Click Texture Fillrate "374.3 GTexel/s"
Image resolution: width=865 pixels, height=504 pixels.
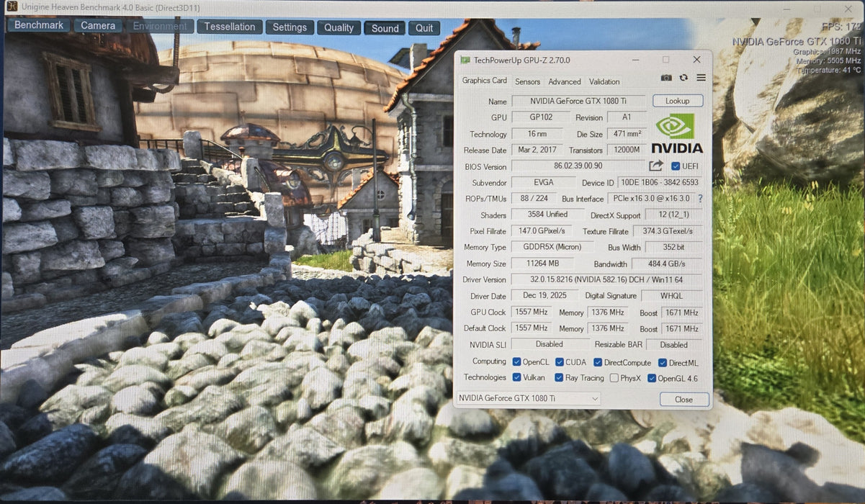click(x=668, y=231)
